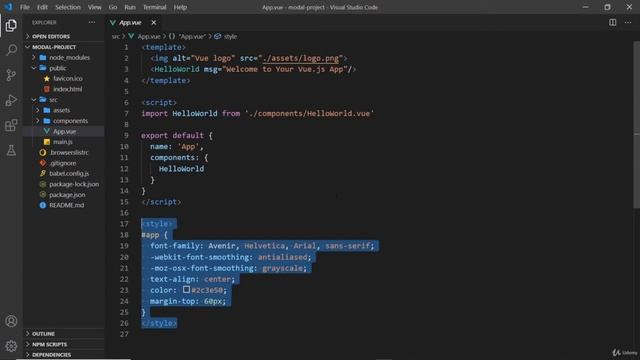Open the Selection menu
Viewport: 640px width, 360px height.
tap(68, 7)
